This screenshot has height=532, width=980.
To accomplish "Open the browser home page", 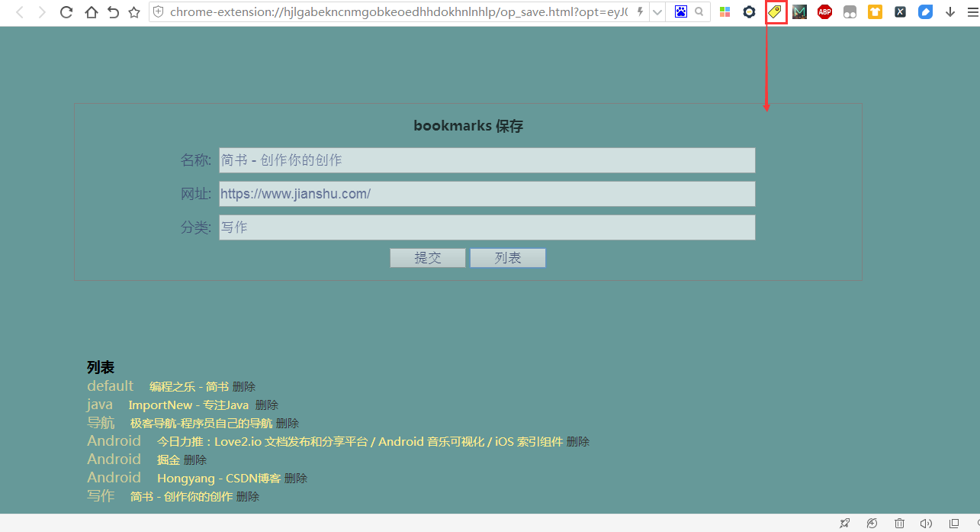I will pyautogui.click(x=91, y=12).
